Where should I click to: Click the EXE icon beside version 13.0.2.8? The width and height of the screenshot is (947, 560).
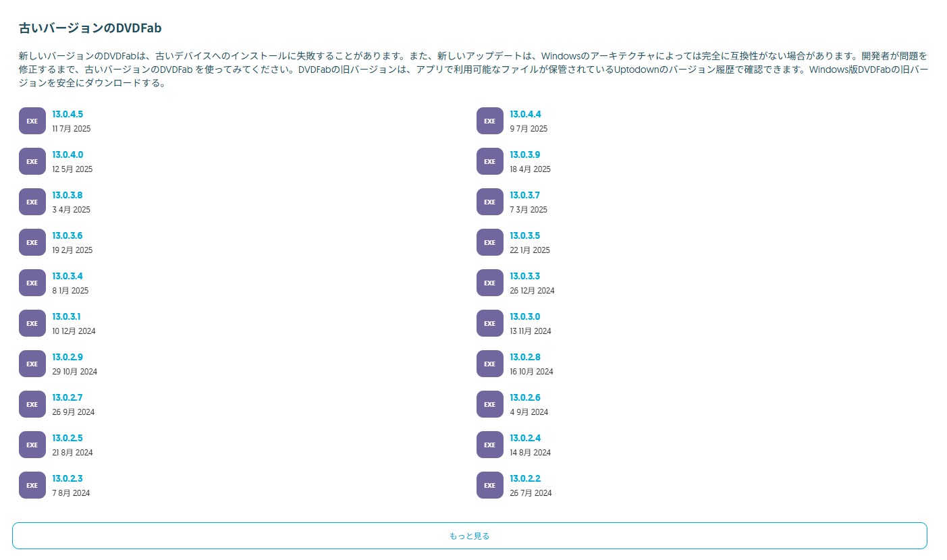pyautogui.click(x=490, y=364)
